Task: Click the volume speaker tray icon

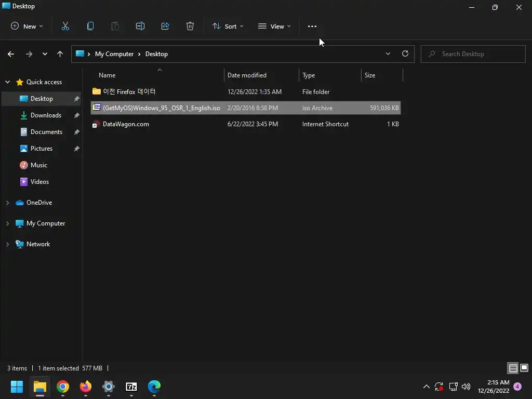Action: pos(466,387)
